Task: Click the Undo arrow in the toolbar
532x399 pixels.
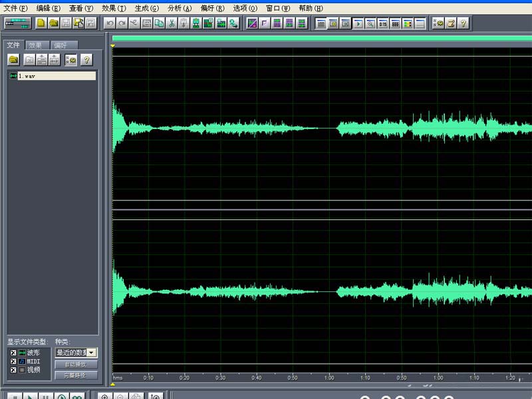Action: tap(110, 23)
